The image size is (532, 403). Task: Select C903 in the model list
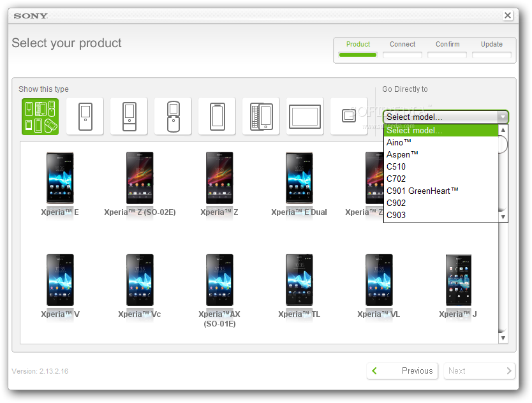click(x=441, y=215)
